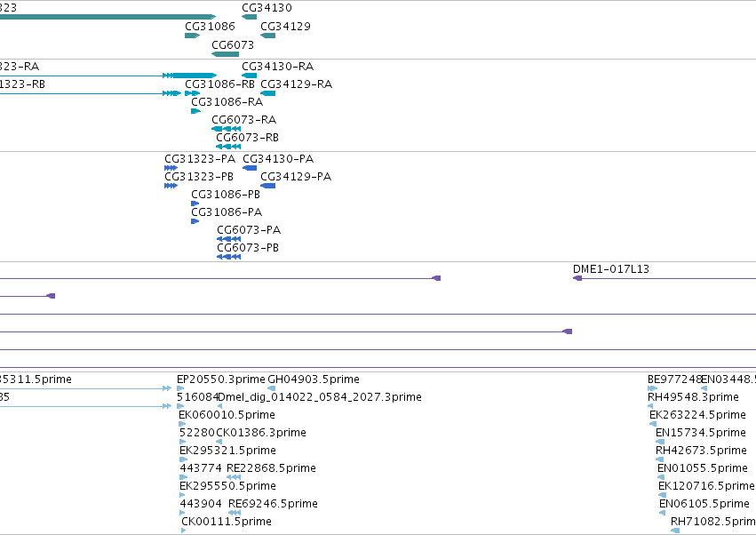The image size is (756, 535).
Task: Select the EK295550.5prime EST label
Action: click(x=228, y=486)
